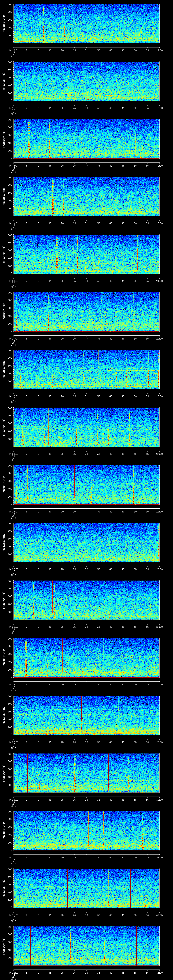Pick the 14:23:00 start time label

coord(13,454)
